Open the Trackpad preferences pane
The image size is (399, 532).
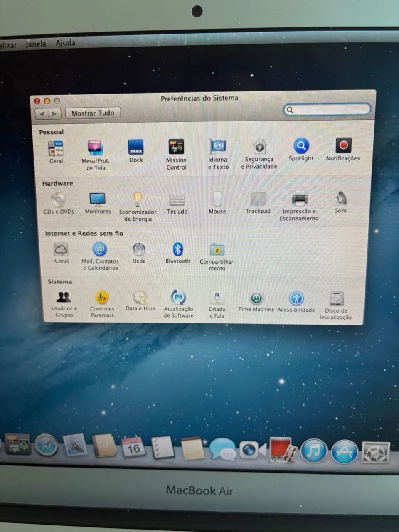pos(258,199)
